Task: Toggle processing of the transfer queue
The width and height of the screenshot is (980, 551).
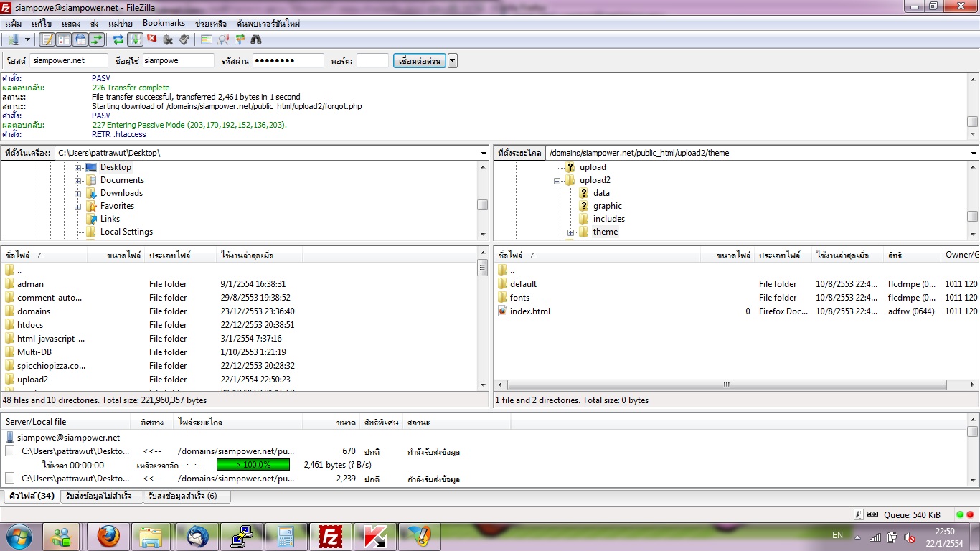Action: click(x=136, y=39)
